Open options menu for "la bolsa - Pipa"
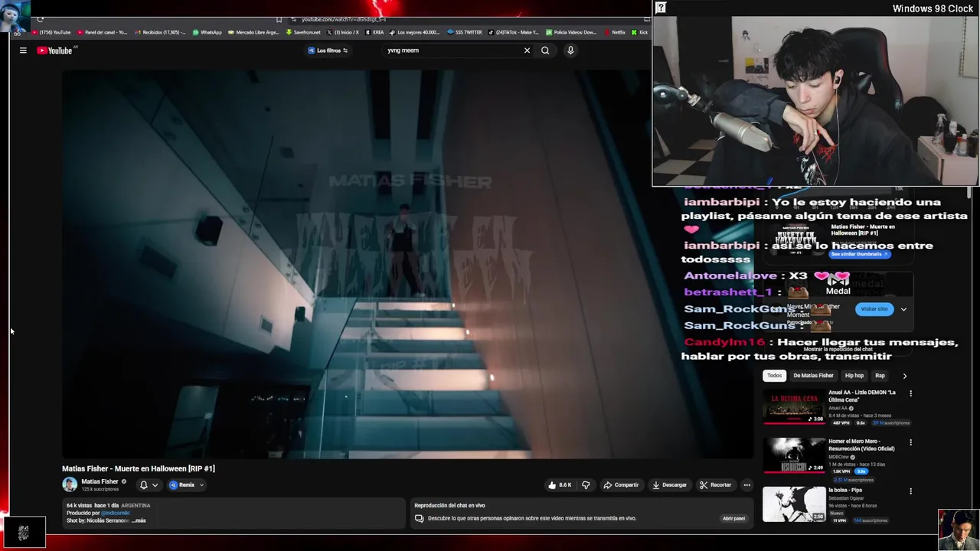Image resolution: width=980 pixels, height=551 pixels. coord(910,491)
